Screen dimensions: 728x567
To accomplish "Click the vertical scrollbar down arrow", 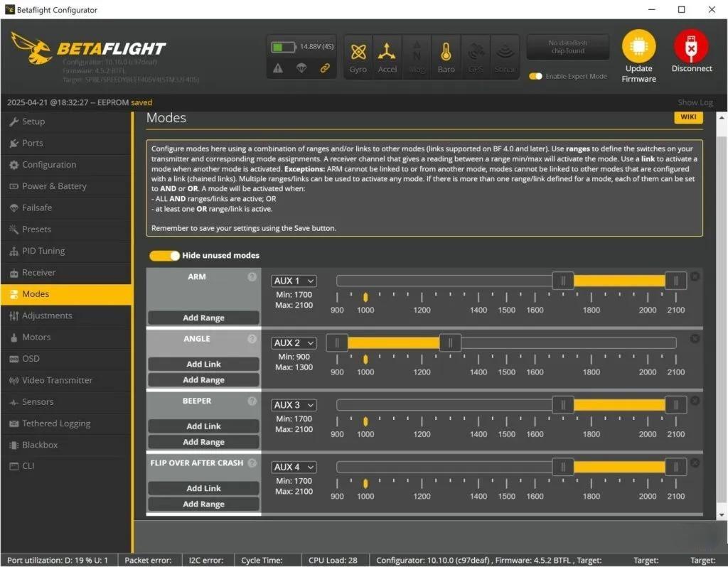I will point(722,514).
